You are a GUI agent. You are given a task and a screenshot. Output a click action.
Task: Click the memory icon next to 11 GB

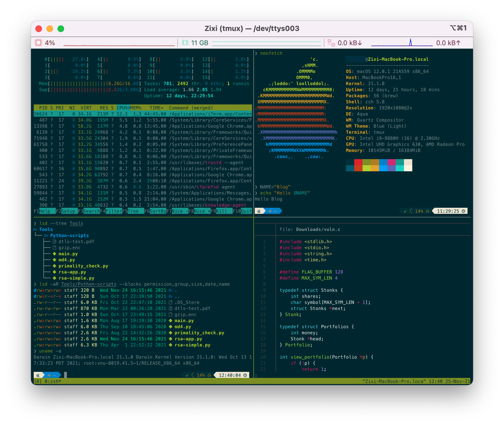(185, 43)
